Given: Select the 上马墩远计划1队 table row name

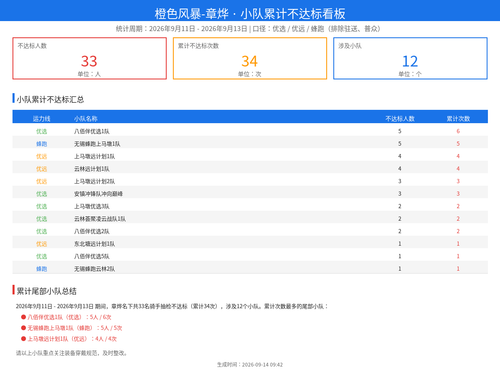Looking at the screenshot, I should coord(94,156).
